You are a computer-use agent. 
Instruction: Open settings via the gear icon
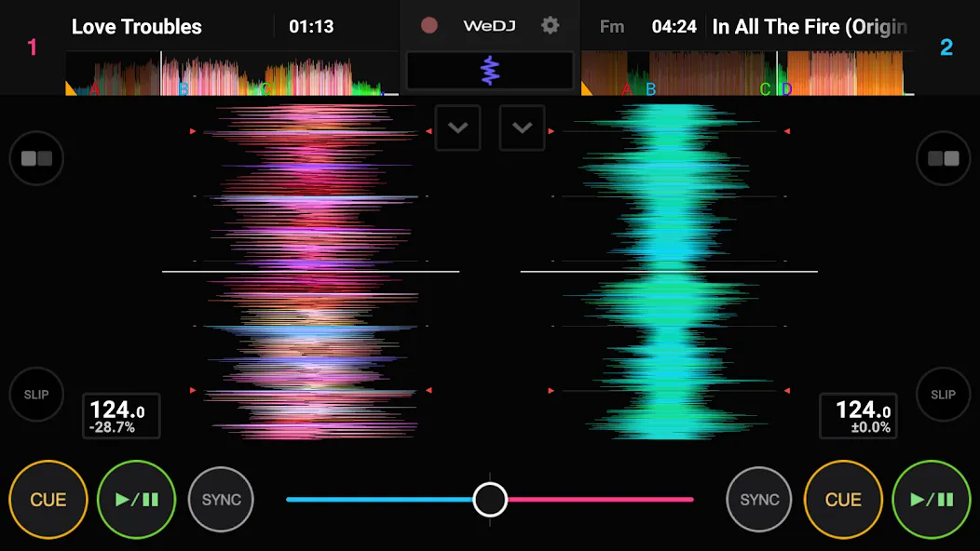[x=550, y=26]
